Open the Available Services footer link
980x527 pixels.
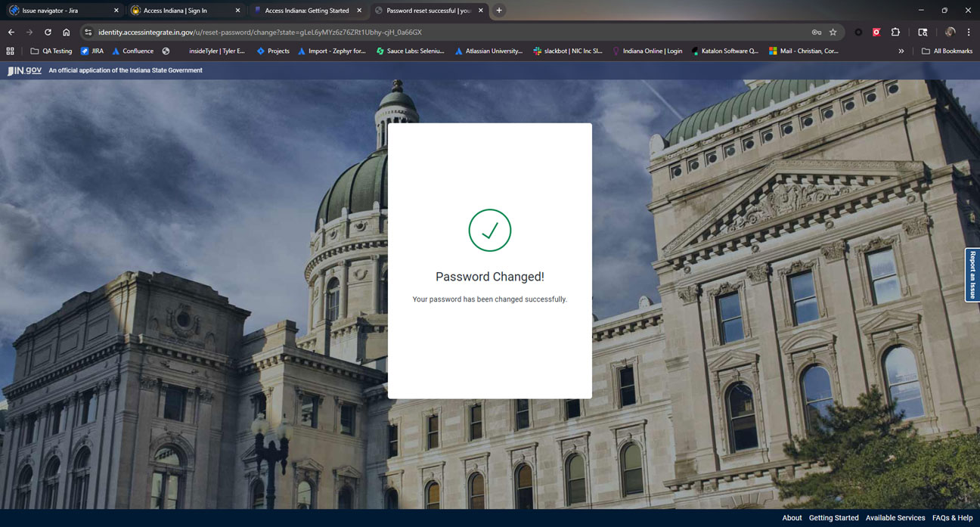coord(895,518)
